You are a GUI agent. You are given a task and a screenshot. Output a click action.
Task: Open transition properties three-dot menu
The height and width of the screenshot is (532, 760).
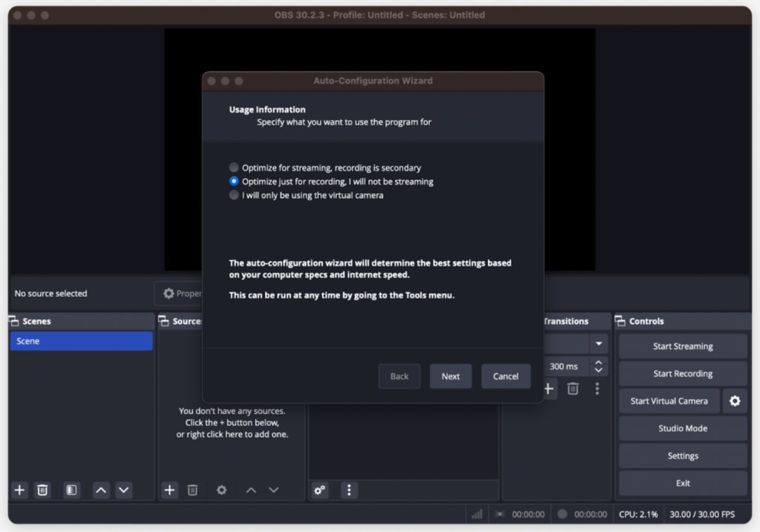pyautogui.click(x=597, y=389)
